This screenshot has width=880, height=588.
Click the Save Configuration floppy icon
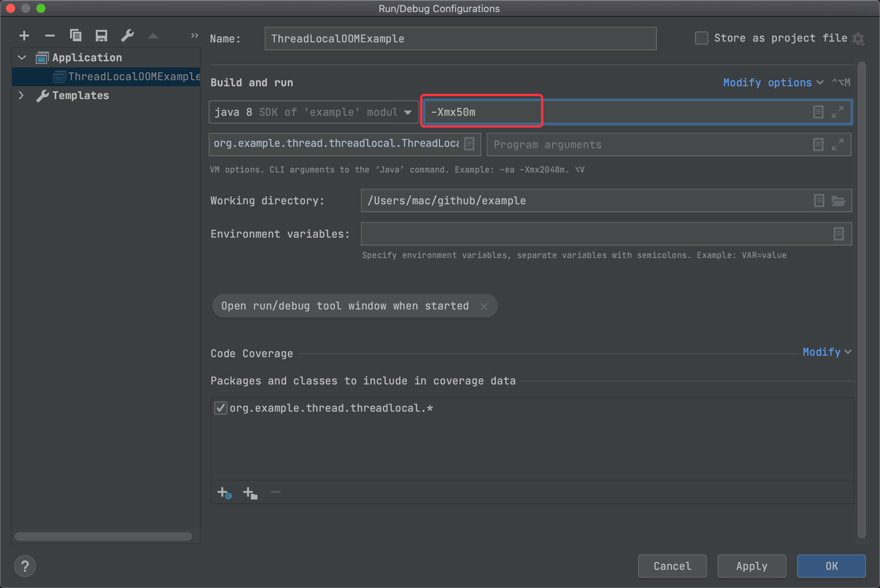(101, 36)
